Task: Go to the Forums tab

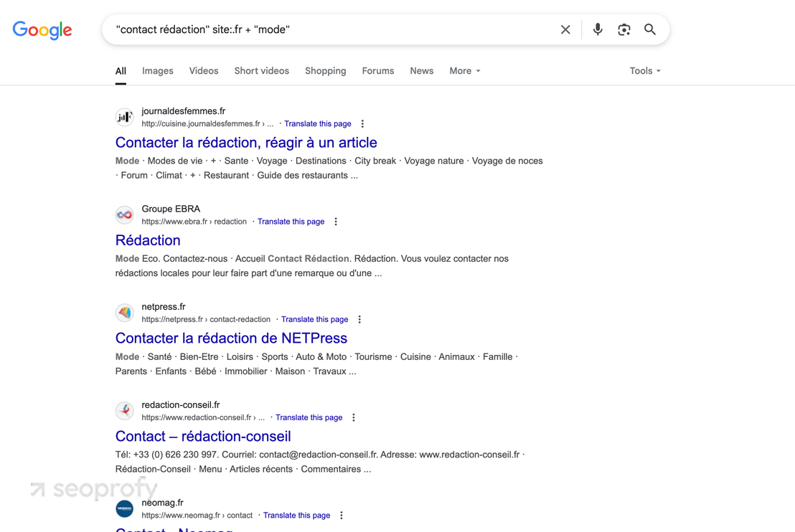Action: [x=377, y=71]
